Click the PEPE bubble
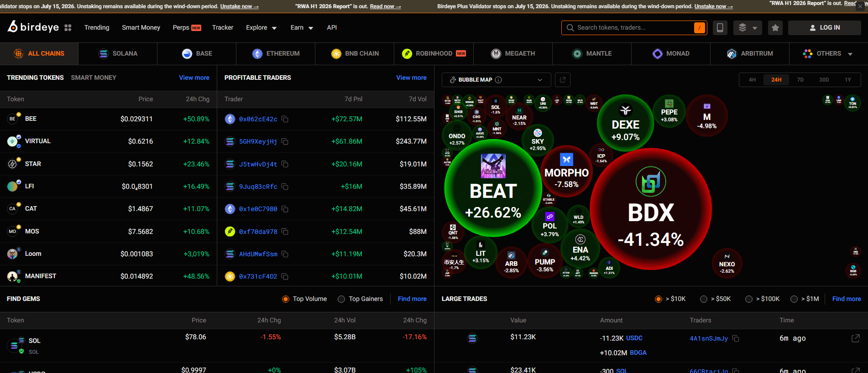Viewport: 868px width, 373px height. coord(669,111)
